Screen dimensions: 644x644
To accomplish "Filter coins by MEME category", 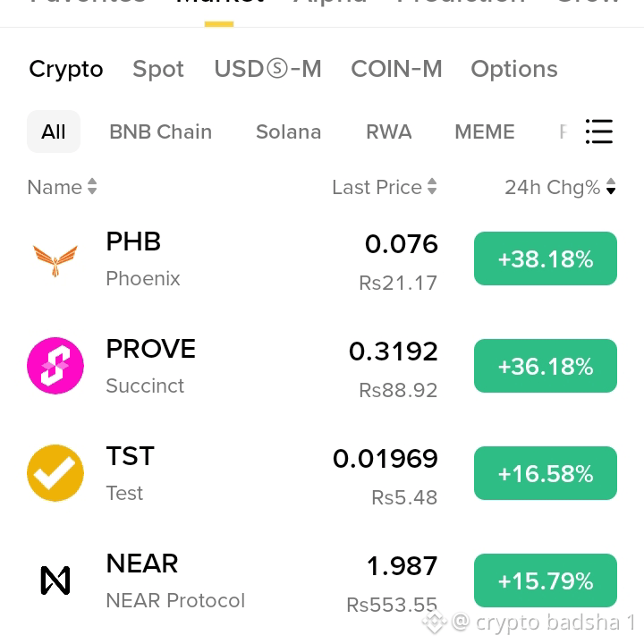I will [x=485, y=131].
